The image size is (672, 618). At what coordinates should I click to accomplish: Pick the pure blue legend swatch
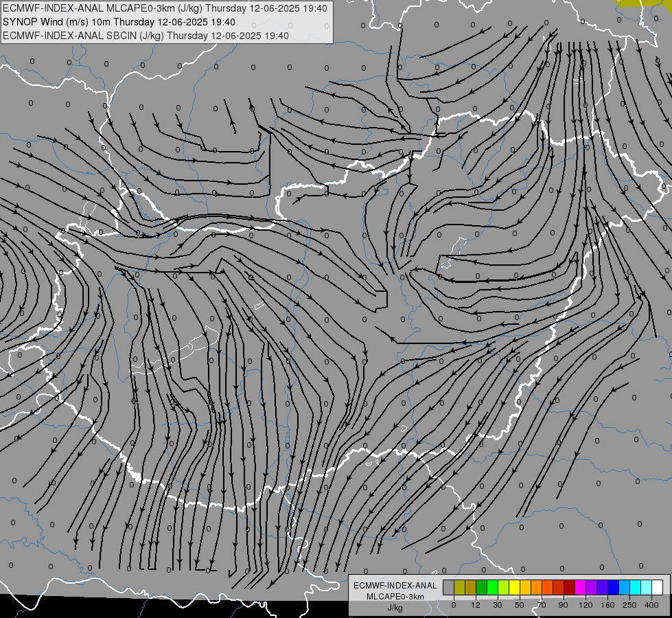(613, 587)
